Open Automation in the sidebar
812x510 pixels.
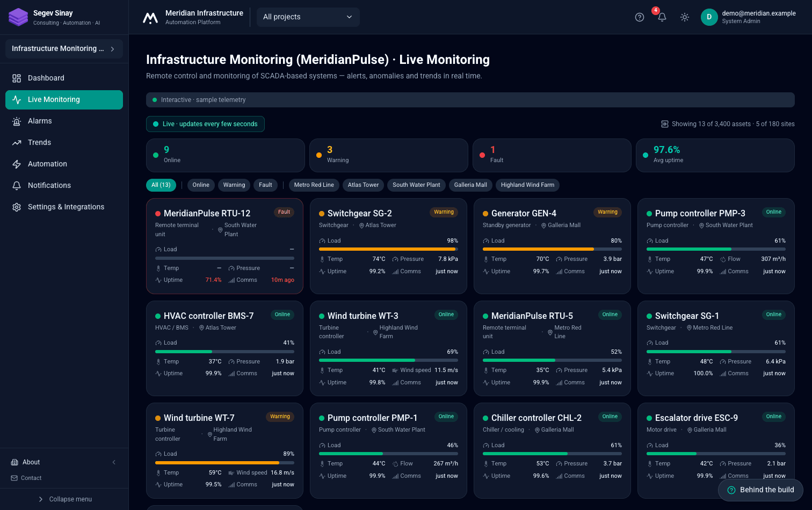[x=64, y=164]
